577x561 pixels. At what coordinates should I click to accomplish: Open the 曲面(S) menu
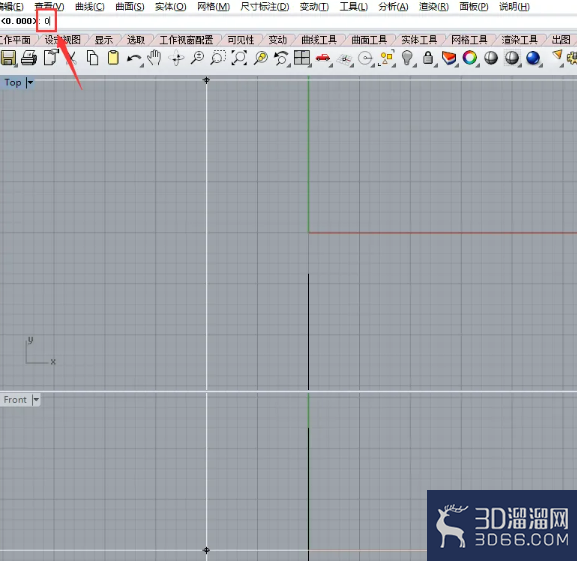click(x=130, y=7)
